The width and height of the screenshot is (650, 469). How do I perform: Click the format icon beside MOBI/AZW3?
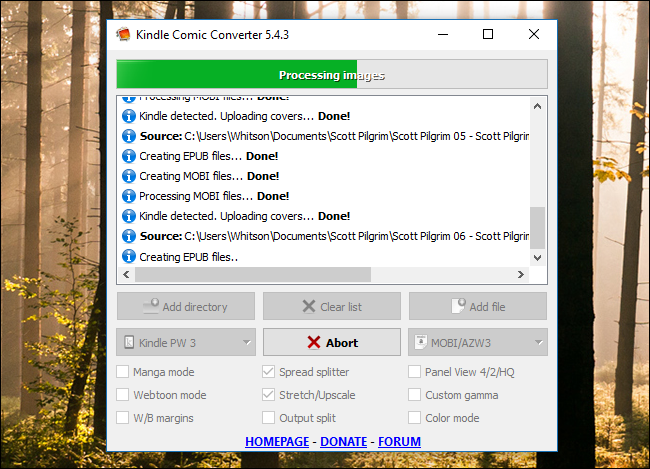tap(421, 342)
